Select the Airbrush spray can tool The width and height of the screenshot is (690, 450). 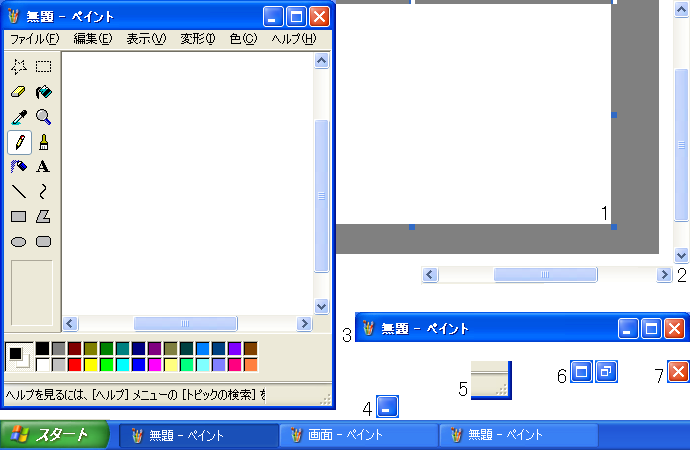tap(19, 167)
